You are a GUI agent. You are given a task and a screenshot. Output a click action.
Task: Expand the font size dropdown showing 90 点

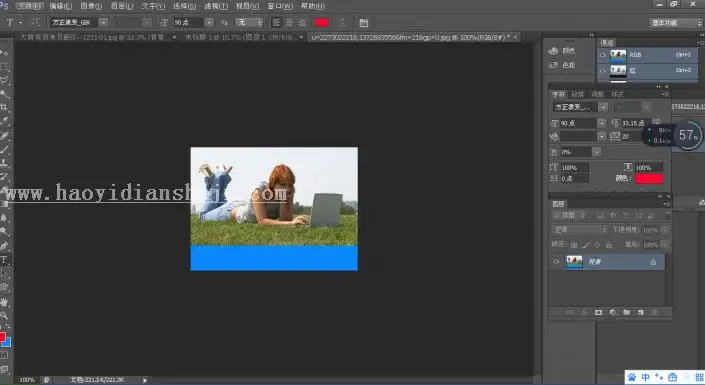click(x=209, y=22)
